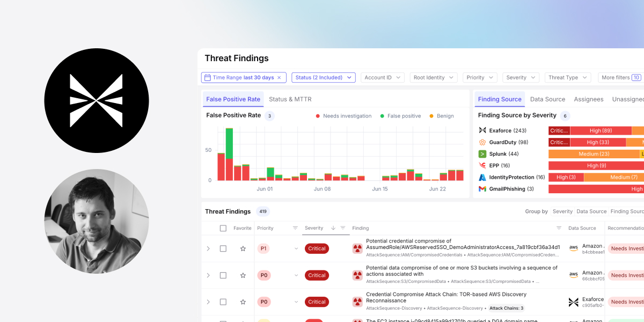The image size is (644, 322).
Task: Favorite the TOR-based Attack Chain finding
Action: tap(243, 302)
